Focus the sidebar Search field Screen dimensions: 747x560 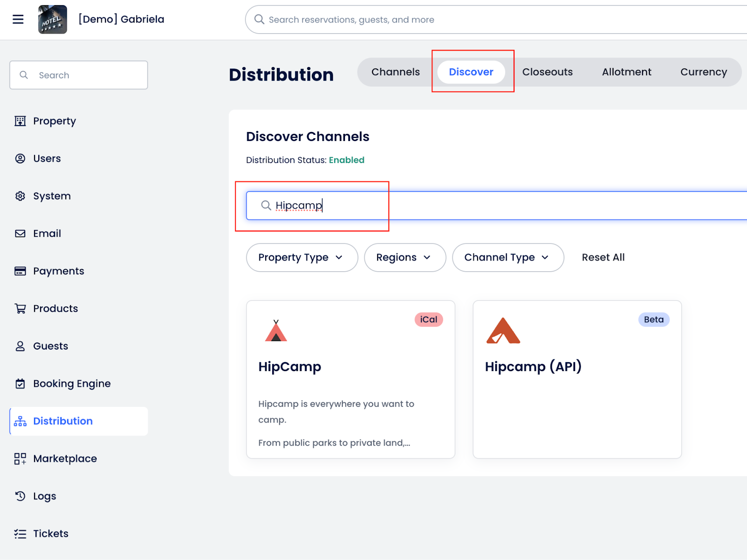tap(78, 75)
